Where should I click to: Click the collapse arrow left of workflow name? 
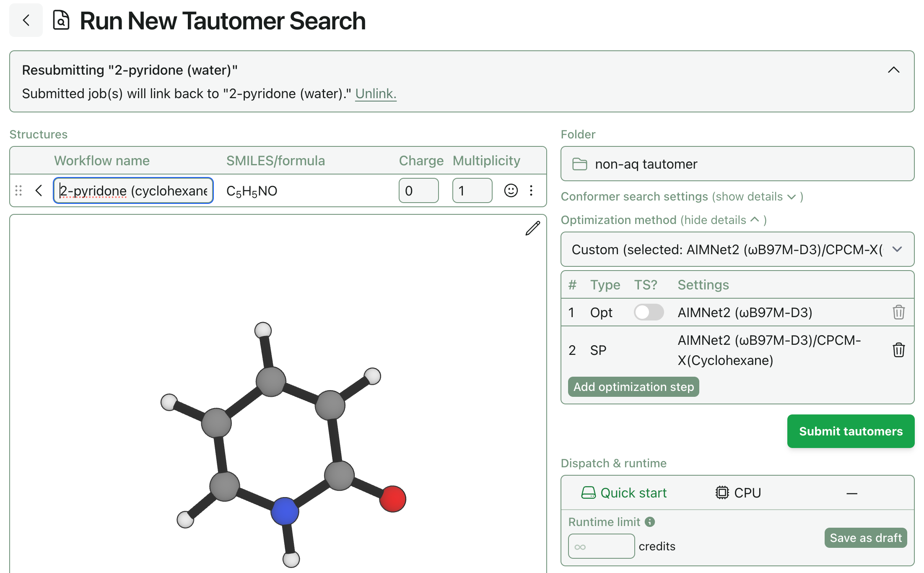[39, 191]
